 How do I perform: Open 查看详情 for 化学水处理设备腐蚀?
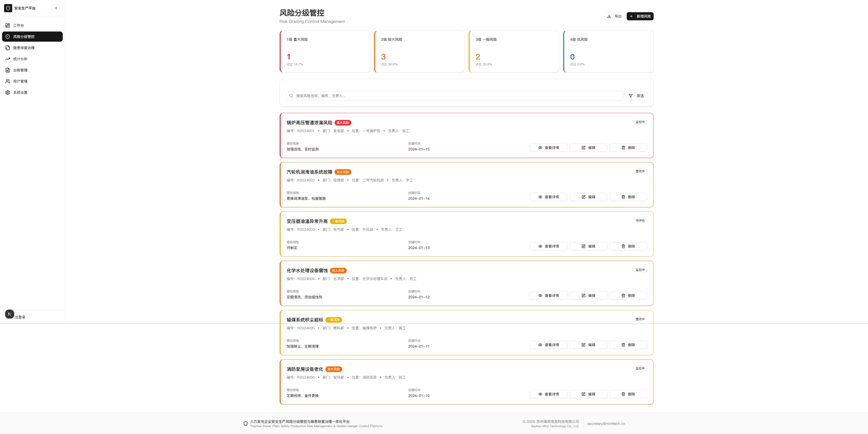tap(548, 295)
